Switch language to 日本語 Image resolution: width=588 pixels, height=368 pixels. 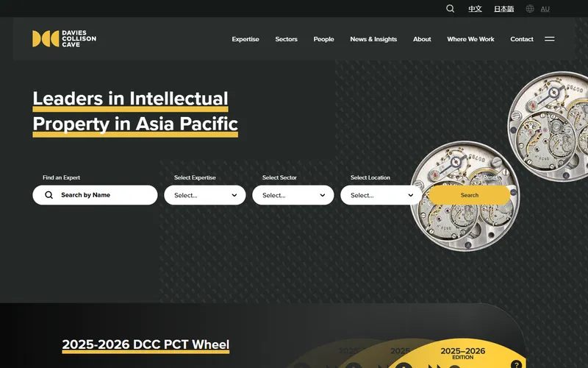[503, 9]
